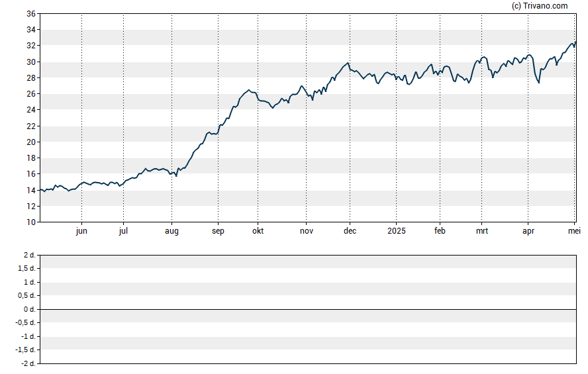This screenshot has height=374, width=588.
Task: Click the price axis value 30
Action: point(30,62)
